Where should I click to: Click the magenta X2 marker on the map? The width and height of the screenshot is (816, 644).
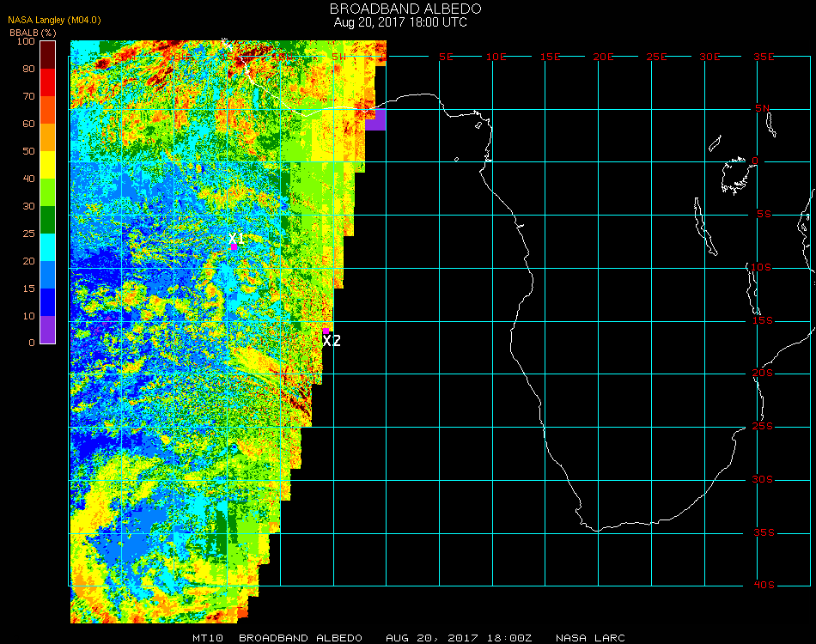(x=326, y=330)
